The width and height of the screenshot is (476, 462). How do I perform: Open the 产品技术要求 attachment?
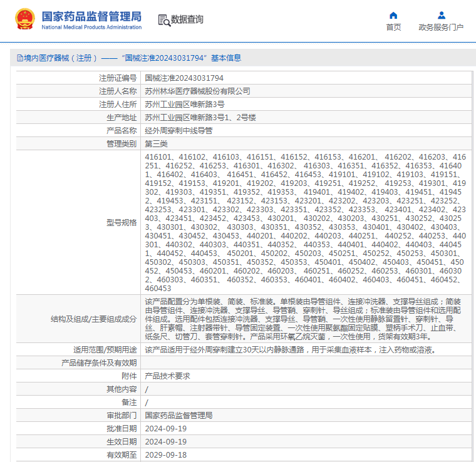pos(167,376)
